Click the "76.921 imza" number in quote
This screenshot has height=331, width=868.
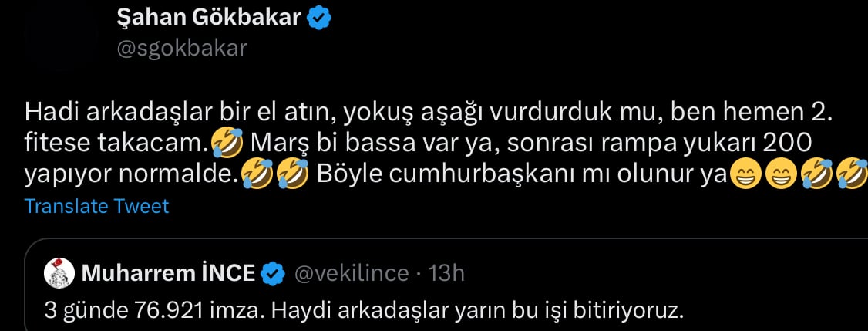click(x=200, y=311)
